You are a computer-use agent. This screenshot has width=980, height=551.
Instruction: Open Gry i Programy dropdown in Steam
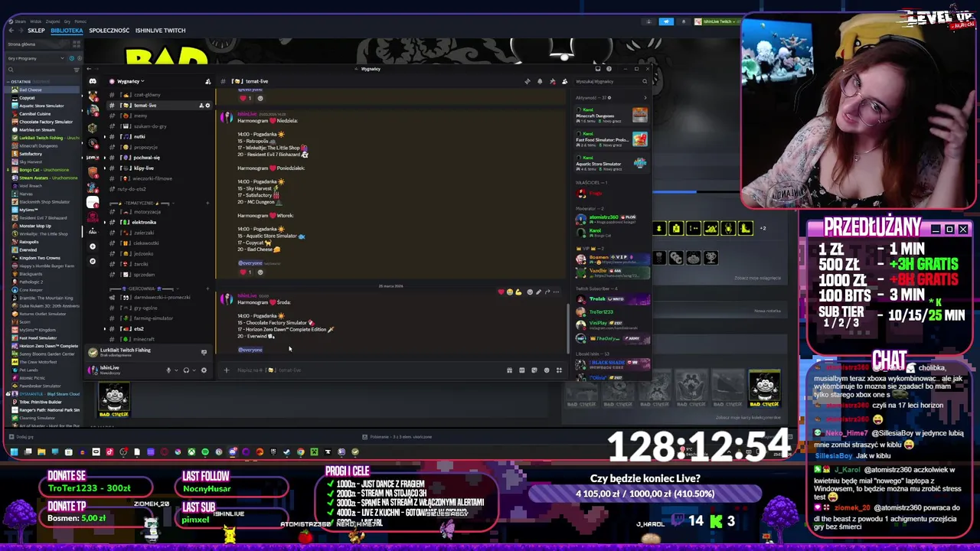(36, 58)
